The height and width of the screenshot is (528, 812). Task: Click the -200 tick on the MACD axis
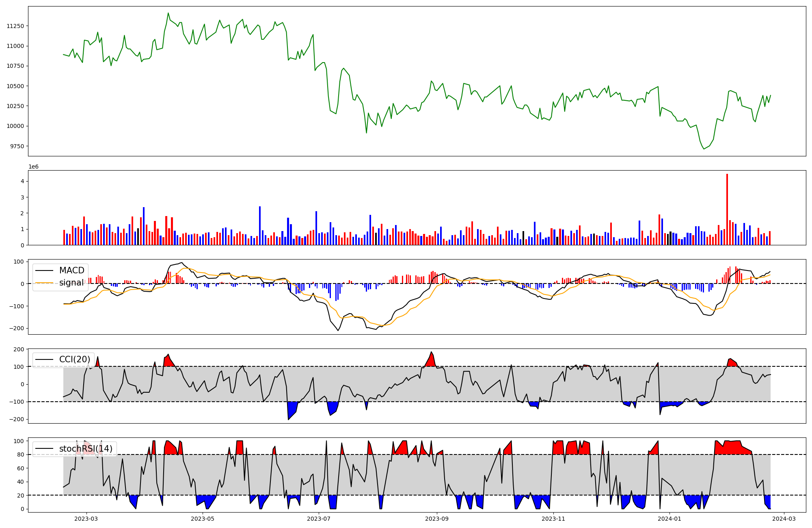[16, 328]
